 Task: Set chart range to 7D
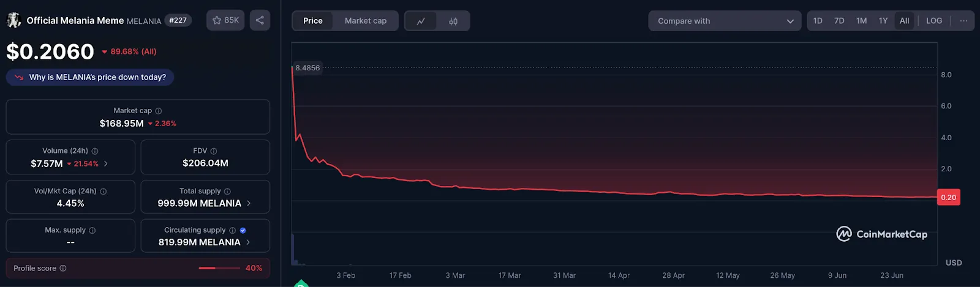coord(839,21)
